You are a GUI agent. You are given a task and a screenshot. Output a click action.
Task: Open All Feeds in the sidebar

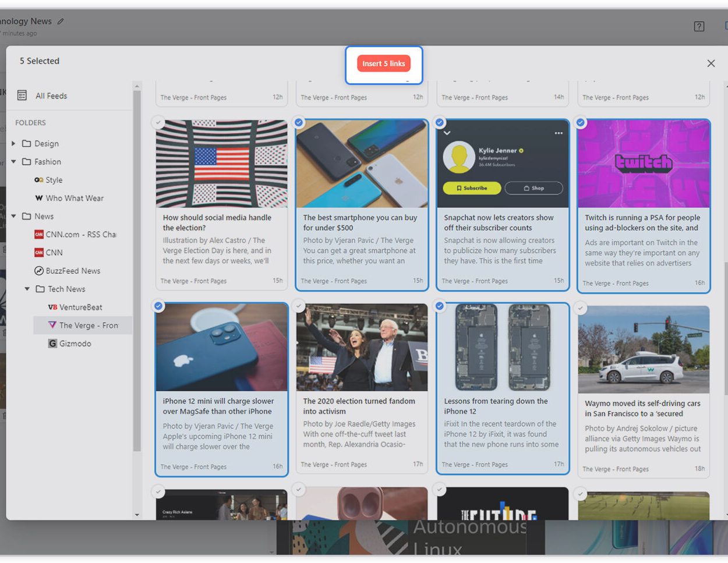tap(51, 95)
